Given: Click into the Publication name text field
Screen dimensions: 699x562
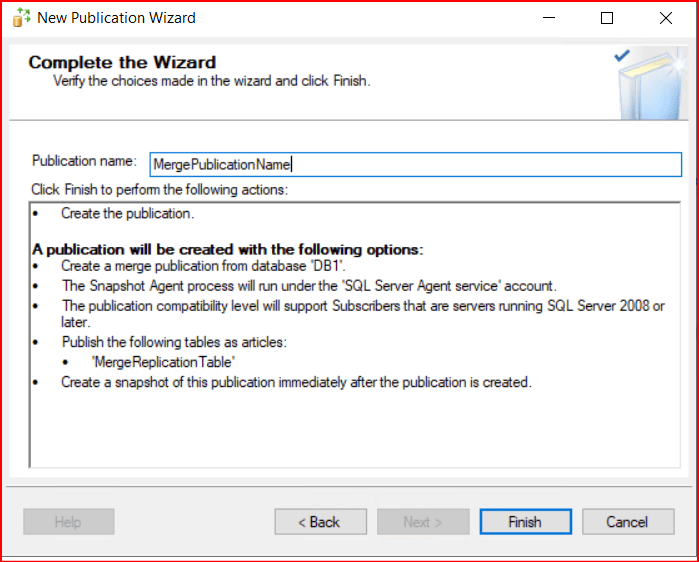Looking at the screenshot, I should click(415, 165).
